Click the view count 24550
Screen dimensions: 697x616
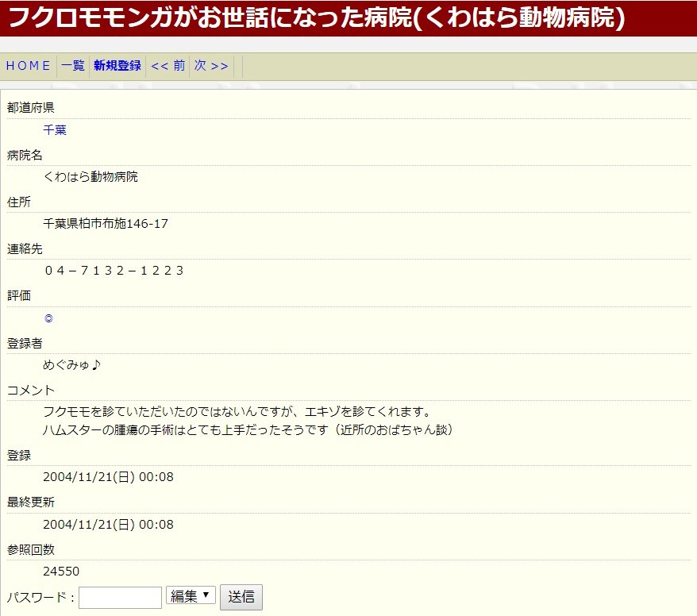point(61,572)
